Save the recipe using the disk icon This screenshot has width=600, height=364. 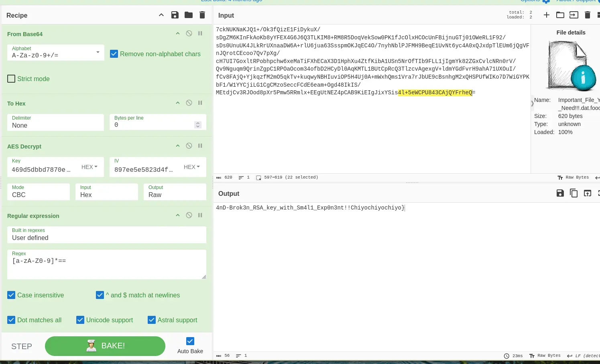pos(175,15)
